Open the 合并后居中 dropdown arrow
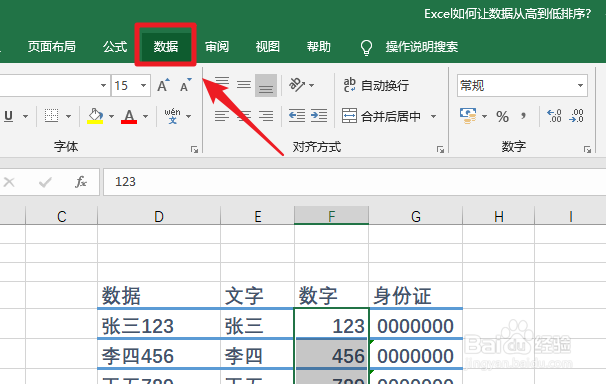 434,116
